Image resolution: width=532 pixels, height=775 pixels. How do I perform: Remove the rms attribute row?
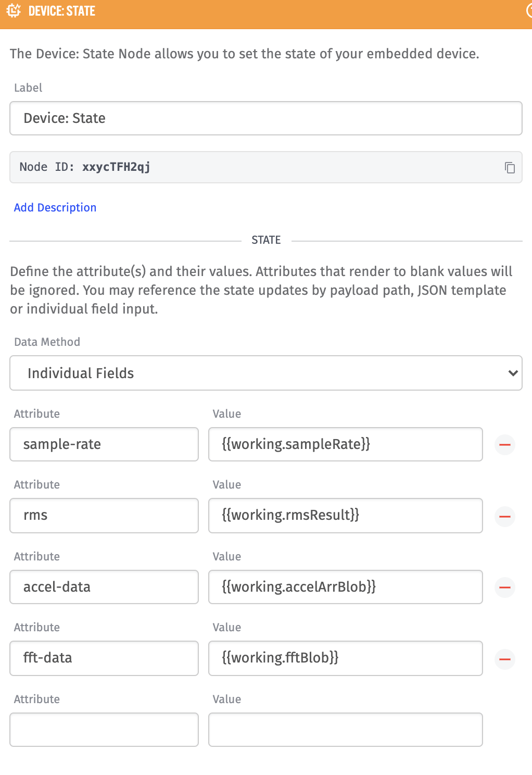504,516
